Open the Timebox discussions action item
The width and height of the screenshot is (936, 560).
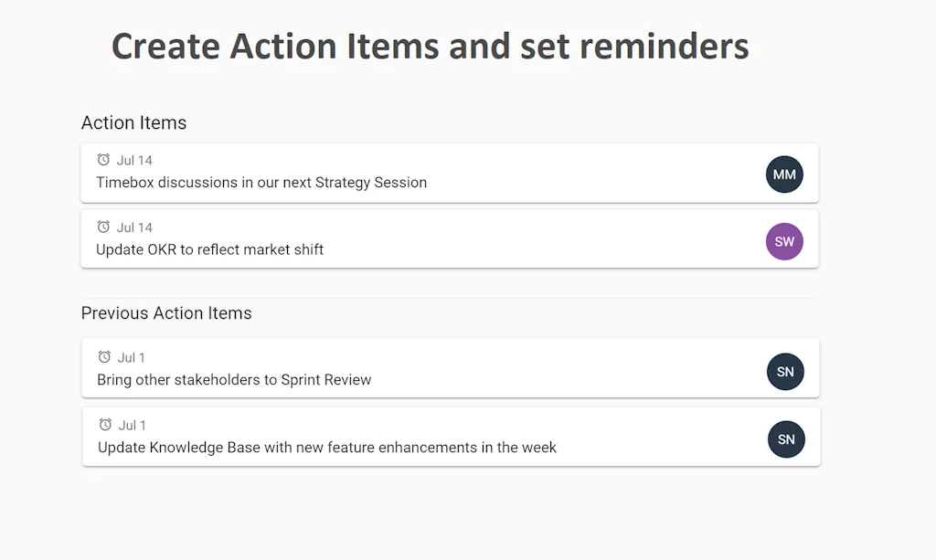[262, 182]
